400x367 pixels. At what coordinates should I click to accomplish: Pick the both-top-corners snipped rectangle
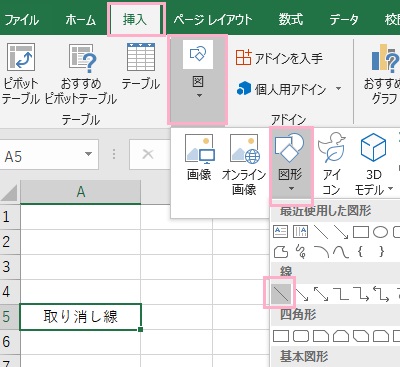tap(341, 336)
